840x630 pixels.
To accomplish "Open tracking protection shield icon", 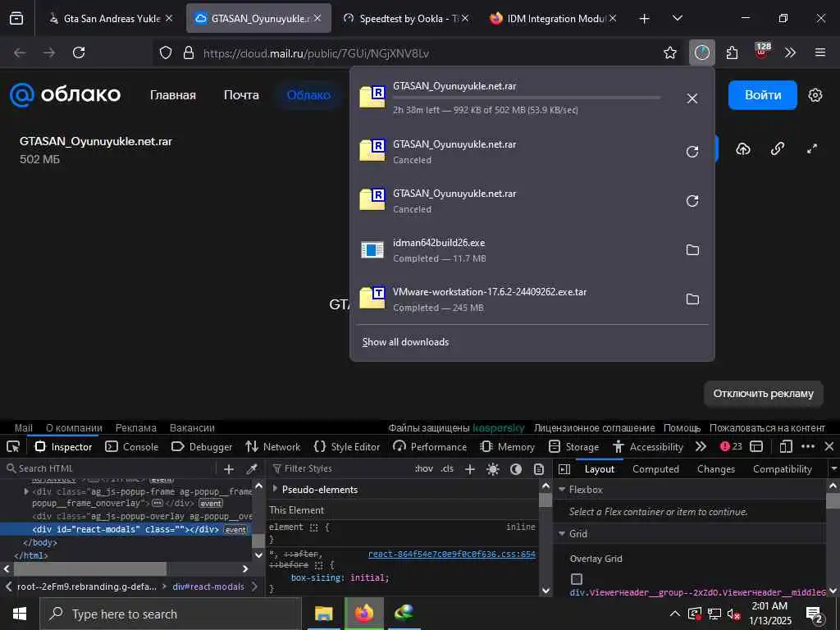I will click(x=166, y=52).
